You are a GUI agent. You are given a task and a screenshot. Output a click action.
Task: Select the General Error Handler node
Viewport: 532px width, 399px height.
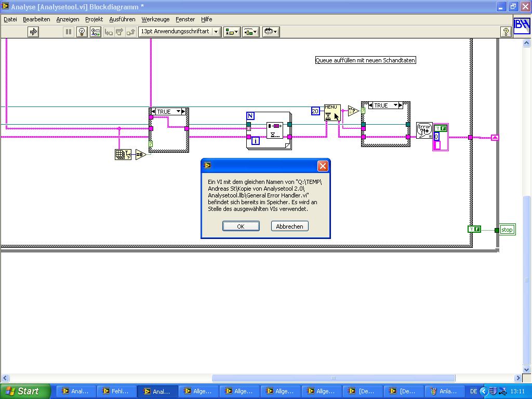click(424, 130)
